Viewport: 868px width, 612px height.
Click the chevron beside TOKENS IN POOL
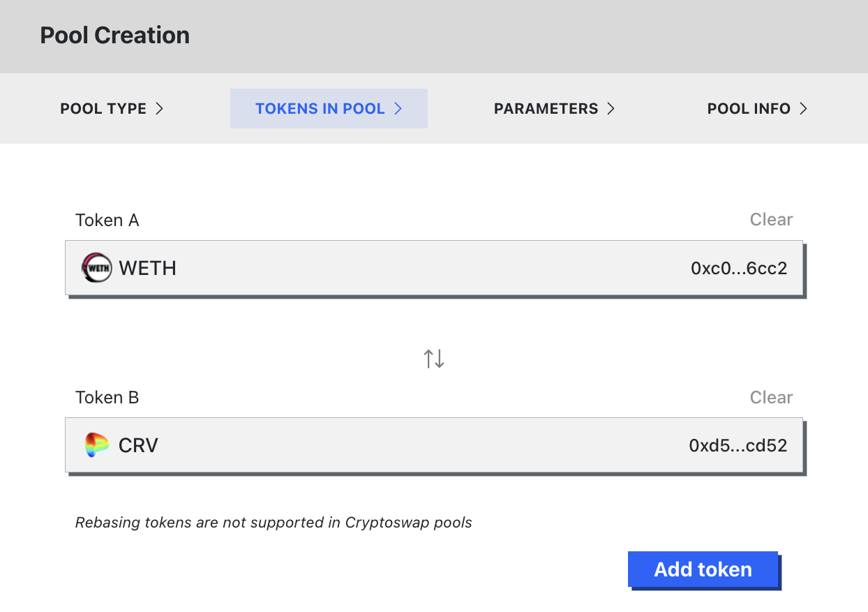[398, 109]
